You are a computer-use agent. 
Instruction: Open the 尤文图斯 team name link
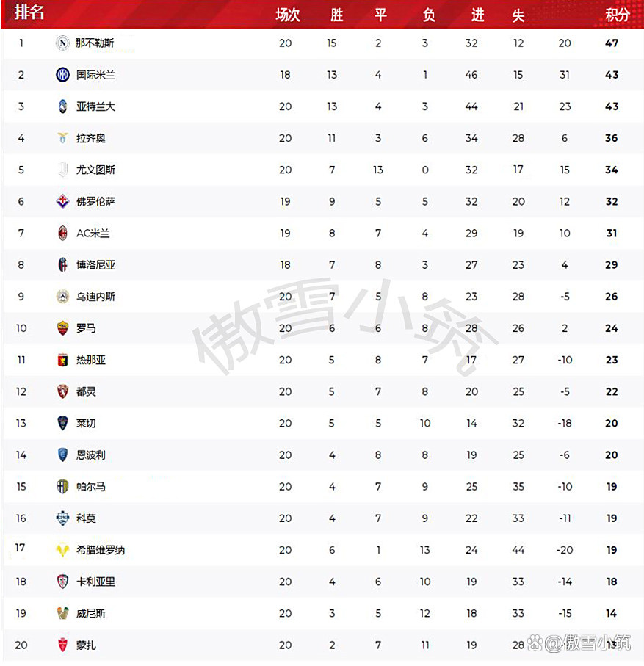click(95, 170)
